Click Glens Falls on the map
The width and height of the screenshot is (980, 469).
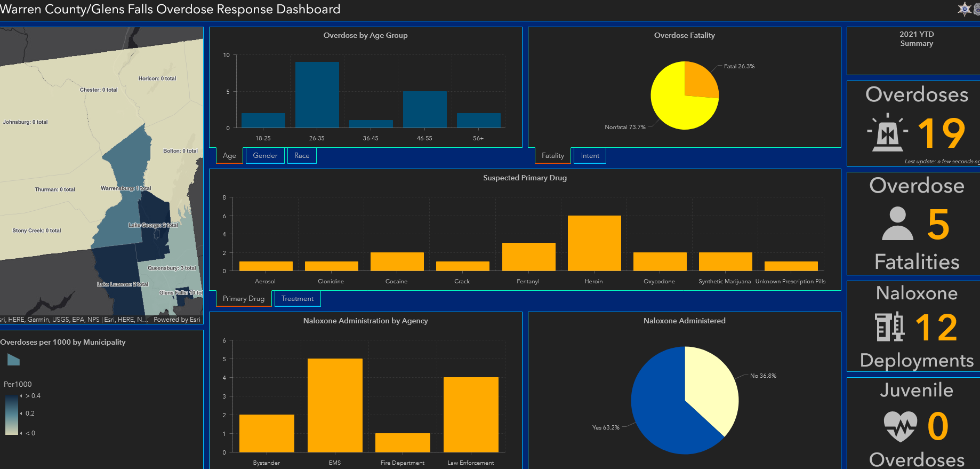(181, 293)
